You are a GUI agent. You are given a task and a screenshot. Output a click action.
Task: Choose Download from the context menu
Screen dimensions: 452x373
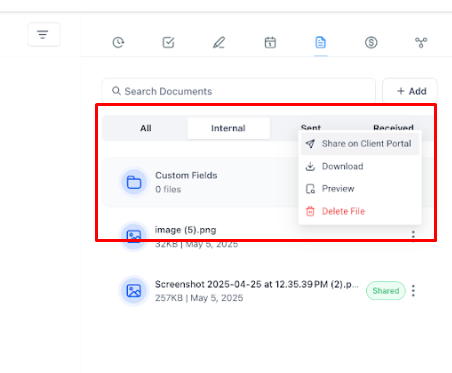point(360,166)
